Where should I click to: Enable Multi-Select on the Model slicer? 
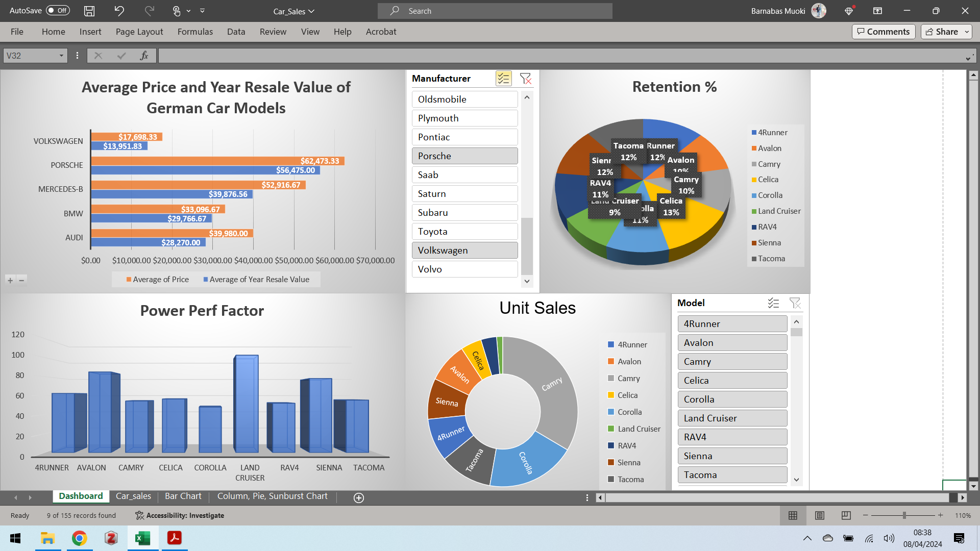[774, 303]
